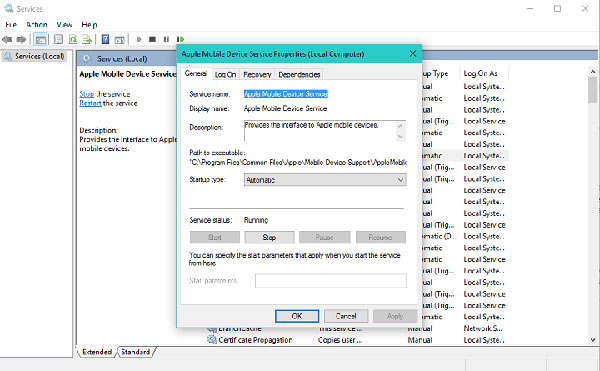Start the service with toolbar play icon
The height and width of the screenshot is (371, 600).
(139, 39)
